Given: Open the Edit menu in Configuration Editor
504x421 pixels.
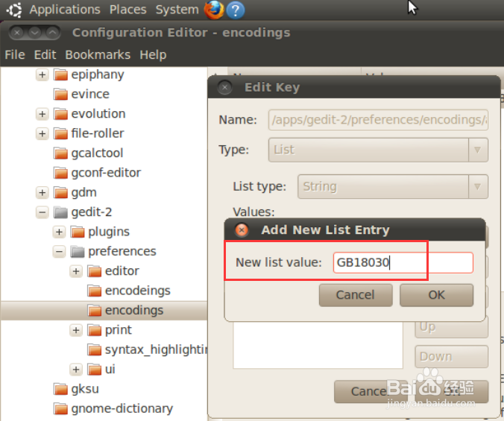Looking at the screenshot, I should (45, 54).
